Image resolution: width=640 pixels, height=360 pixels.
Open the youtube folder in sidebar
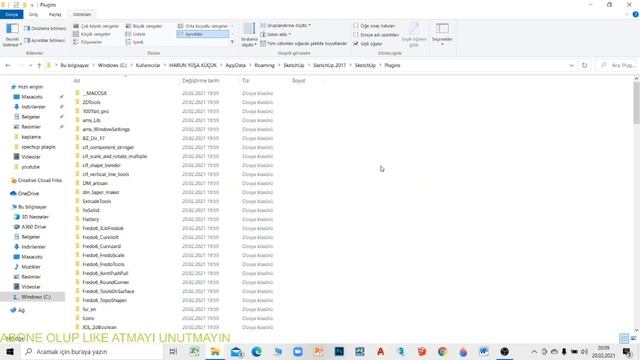[x=31, y=167]
